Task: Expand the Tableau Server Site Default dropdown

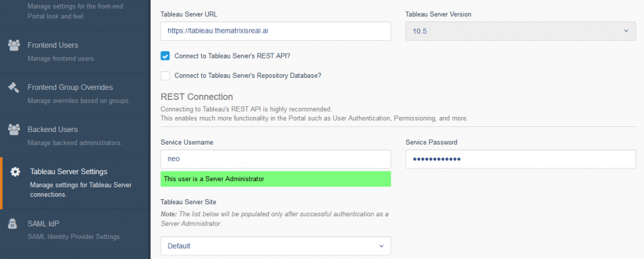Action: (x=275, y=246)
